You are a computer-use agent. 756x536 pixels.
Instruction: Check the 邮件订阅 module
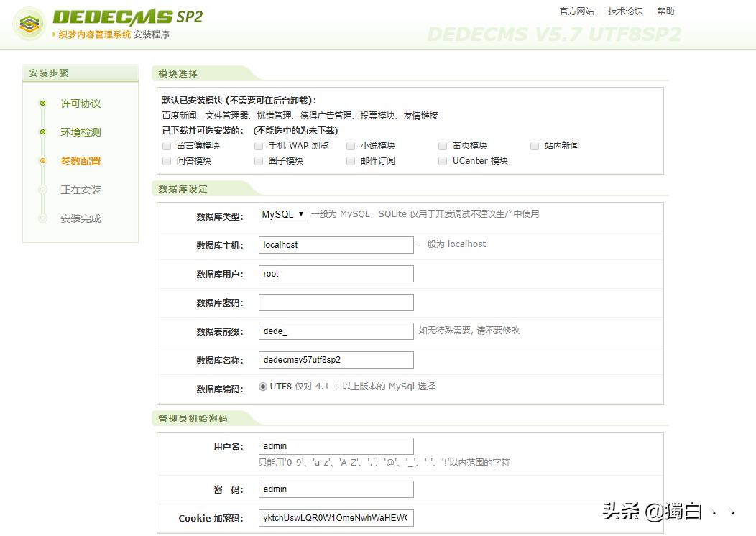pos(350,160)
